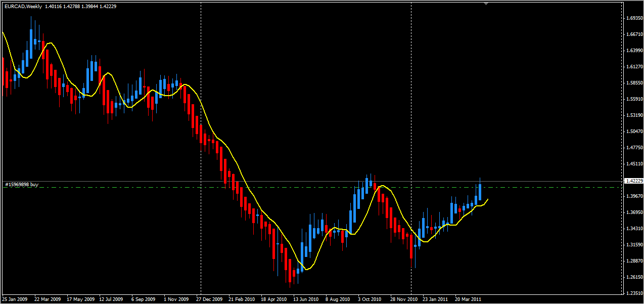Click the latest blue candle at chart's right end
Image resolution: width=644 pixels, height=304 pixels.
[479, 193]
